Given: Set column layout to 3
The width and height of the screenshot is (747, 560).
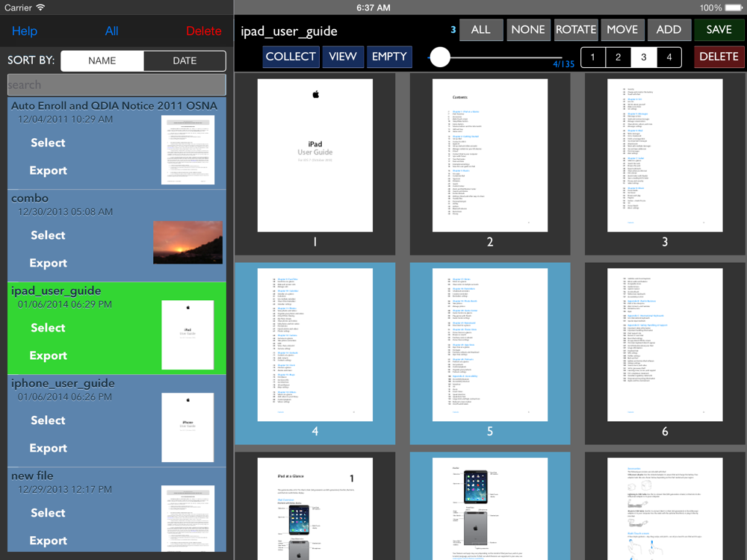Looking at the screenshot, I should click(644, 57).
